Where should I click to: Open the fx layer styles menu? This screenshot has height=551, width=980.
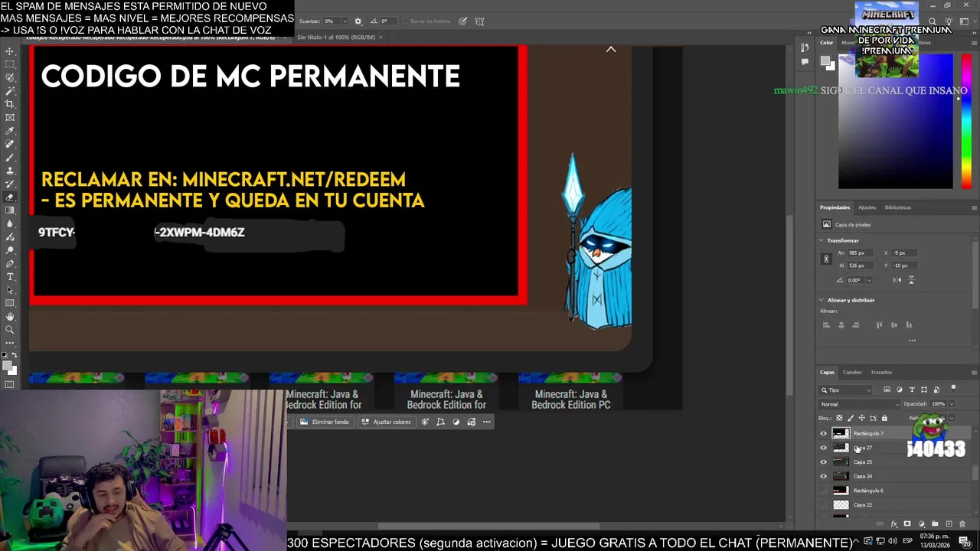(x=893, y=524)
